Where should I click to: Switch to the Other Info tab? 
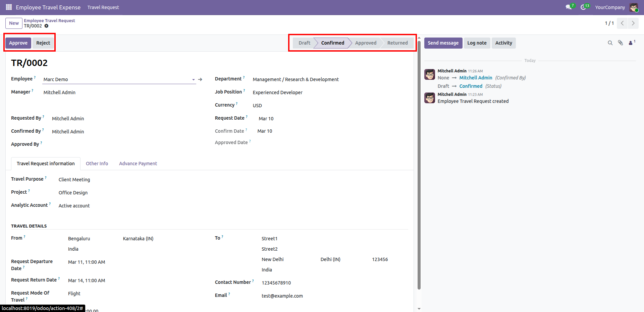click(x=97, y=164)
